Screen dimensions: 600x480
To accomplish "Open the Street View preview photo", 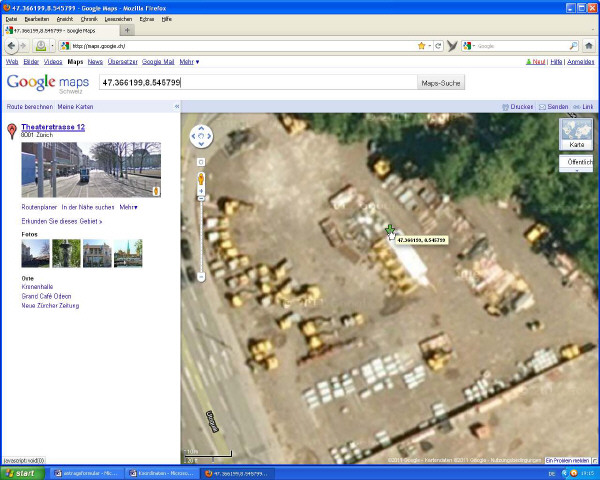I will pyautogui.click(x=91, y=170).
